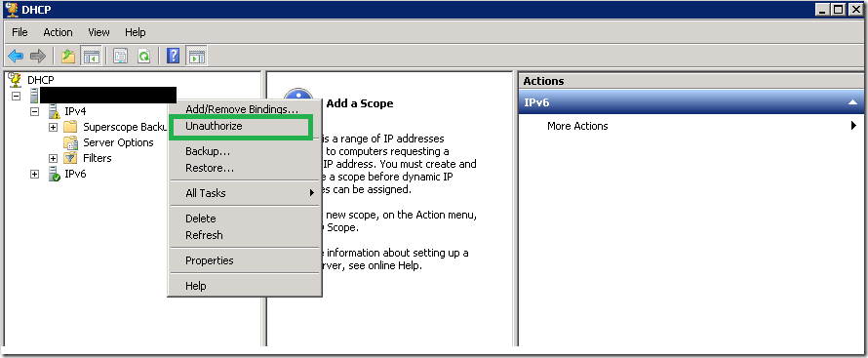Collapse the IPv6 actions section arrow
The image size is (868, 358).
tap(852, 103)
